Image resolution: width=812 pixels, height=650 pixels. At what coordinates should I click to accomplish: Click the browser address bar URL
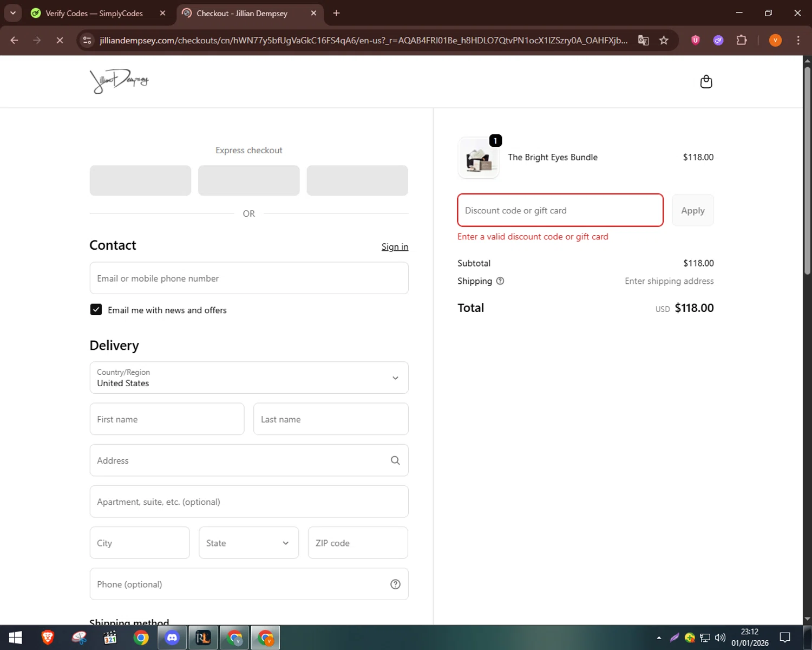click(x=364, y=40)
